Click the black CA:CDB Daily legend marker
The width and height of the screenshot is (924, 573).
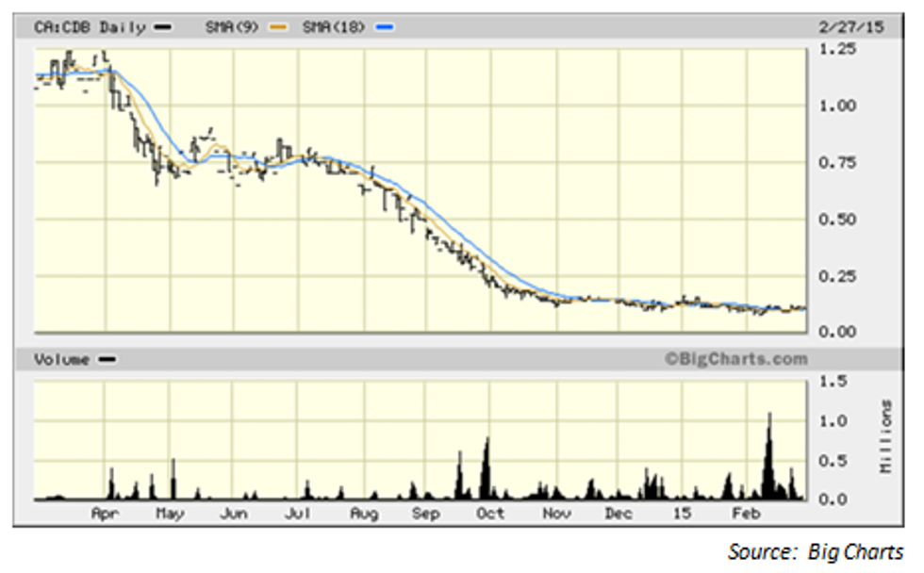click(163, 28)
